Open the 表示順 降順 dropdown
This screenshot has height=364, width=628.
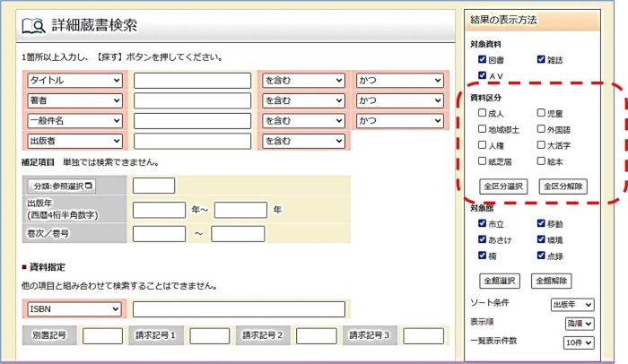pyautogui.click(x=580, y=324)
